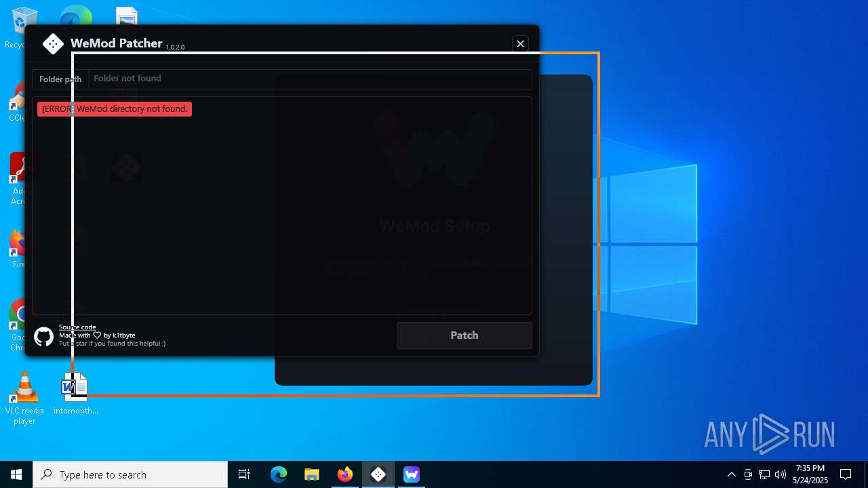Image resolution: width=868 pixels, height=488 pixels.
Task: Close the WeMod Patcher window
Action: point(520,43)
